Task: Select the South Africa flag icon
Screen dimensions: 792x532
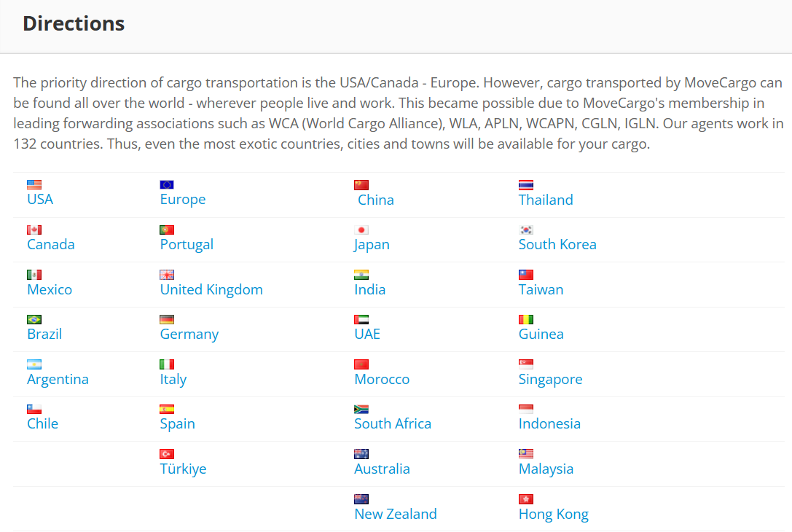Action: click(x=361, y=409)
